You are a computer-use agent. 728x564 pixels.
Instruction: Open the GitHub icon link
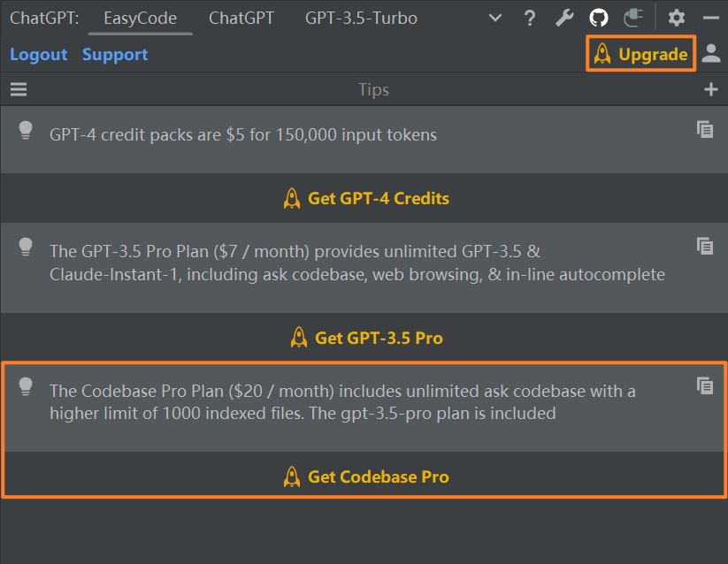pyautogui.click(x=599, y=18)
